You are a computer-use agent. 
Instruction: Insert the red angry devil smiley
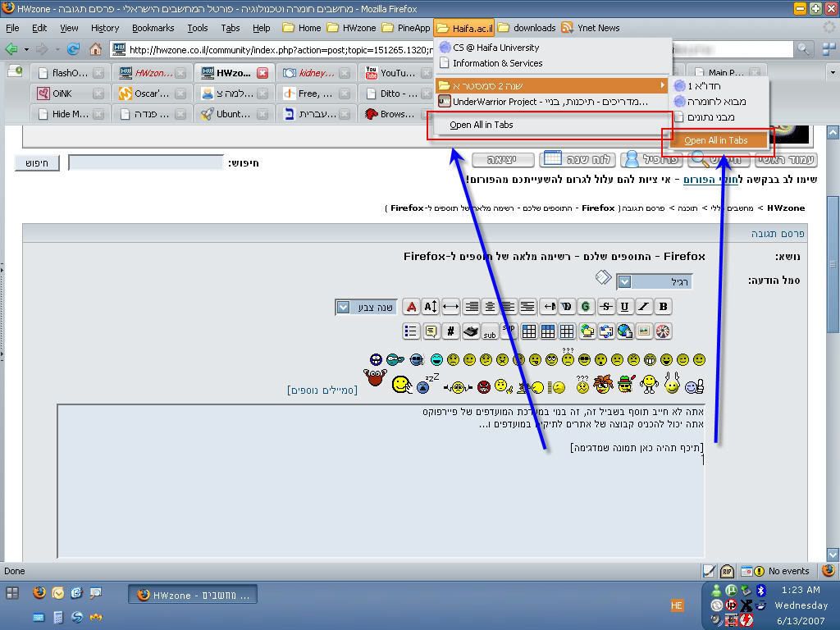coord(484,387)
